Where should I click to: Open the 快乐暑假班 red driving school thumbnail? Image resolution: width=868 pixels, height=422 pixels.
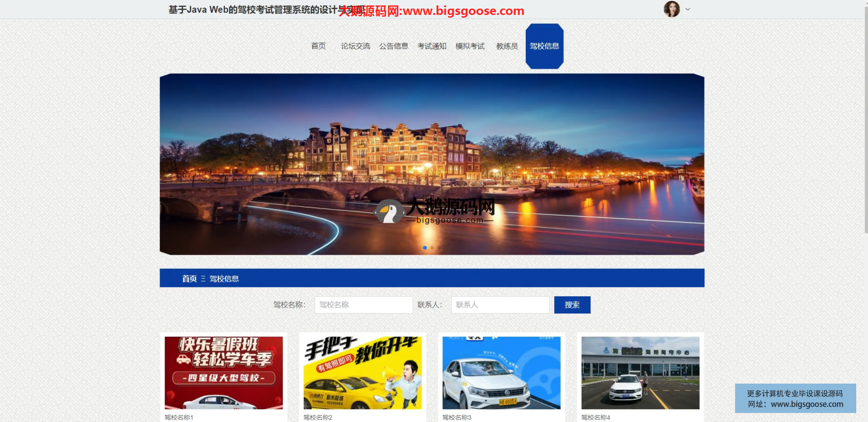coord(224,373)
